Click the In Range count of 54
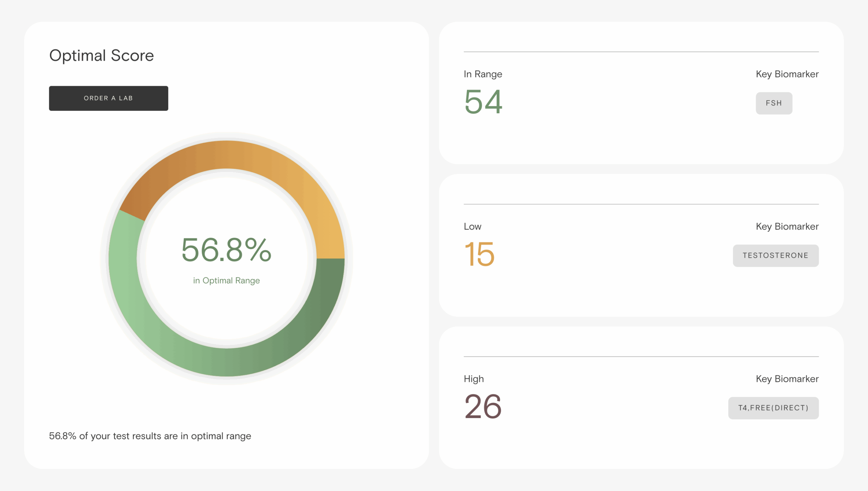The height and width of the screenshot is (491, 868). pos(483,102)
